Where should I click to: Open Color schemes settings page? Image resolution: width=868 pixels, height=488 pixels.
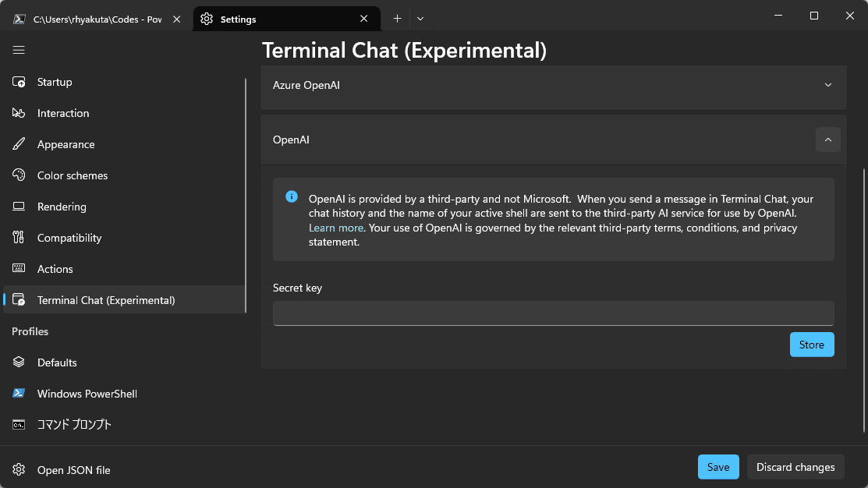tap(124, 175)
